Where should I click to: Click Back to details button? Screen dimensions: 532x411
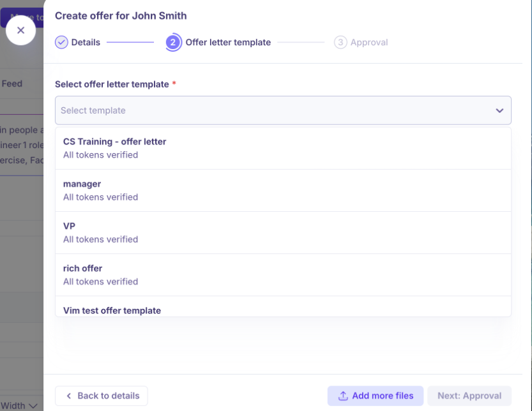click(102, 396)
